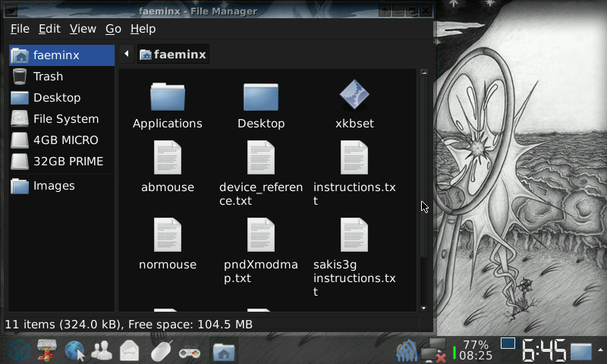Image resolution: width=607 pixels, height=364 pixels.
Task: Click the scrollbar down arrow
Action: coord(424,308)
